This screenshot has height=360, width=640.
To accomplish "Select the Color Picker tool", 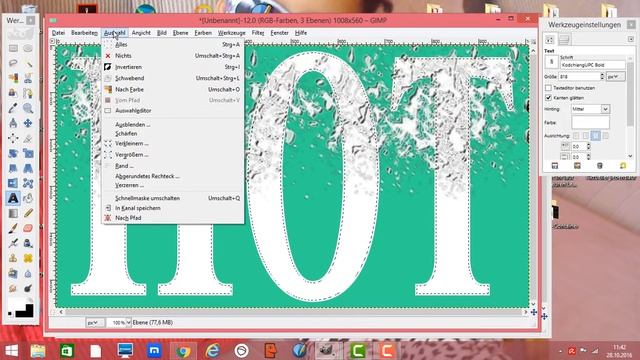I will pos(13,108).
